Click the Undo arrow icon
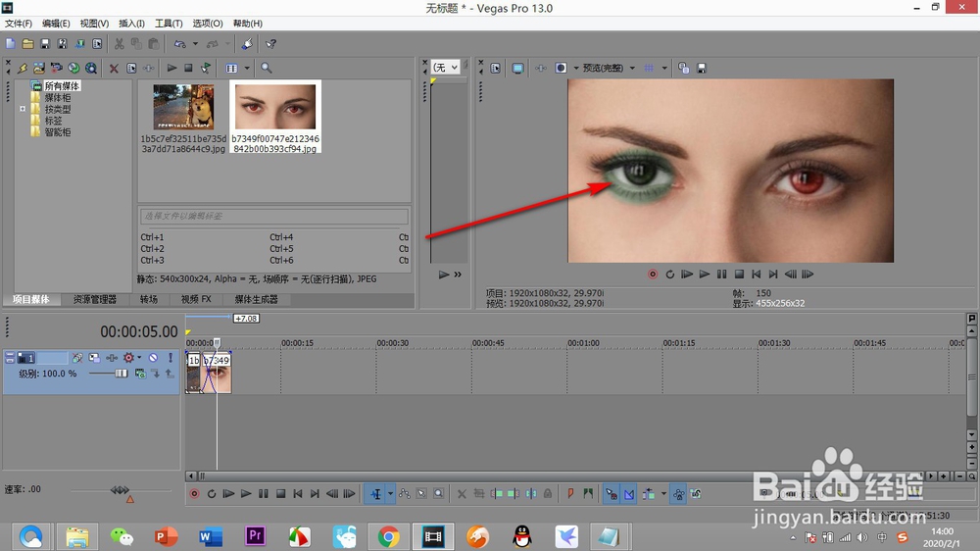 click(x=180, y=44)
